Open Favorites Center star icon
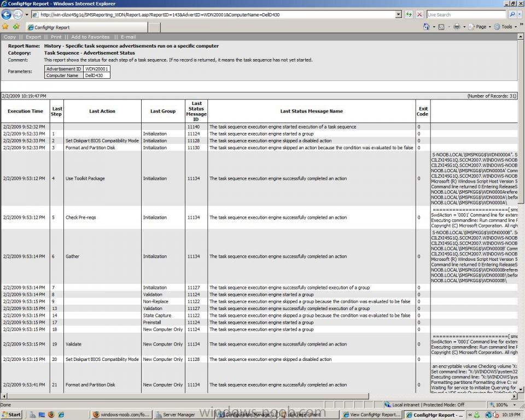The width and height of the screenshot is (525, 420). point(5,27)
